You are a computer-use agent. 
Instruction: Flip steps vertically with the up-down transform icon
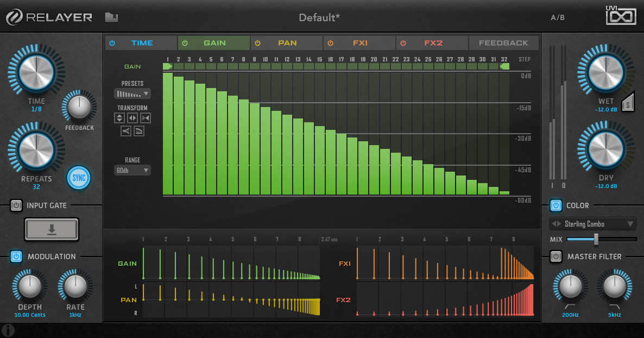tap(119, 118)
